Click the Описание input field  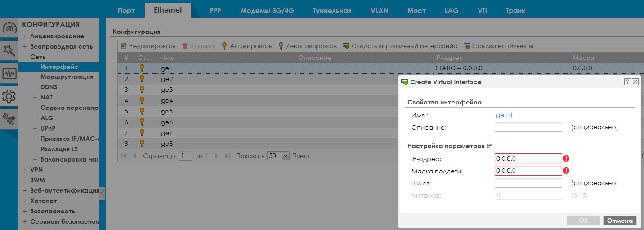tap(528, 127)
